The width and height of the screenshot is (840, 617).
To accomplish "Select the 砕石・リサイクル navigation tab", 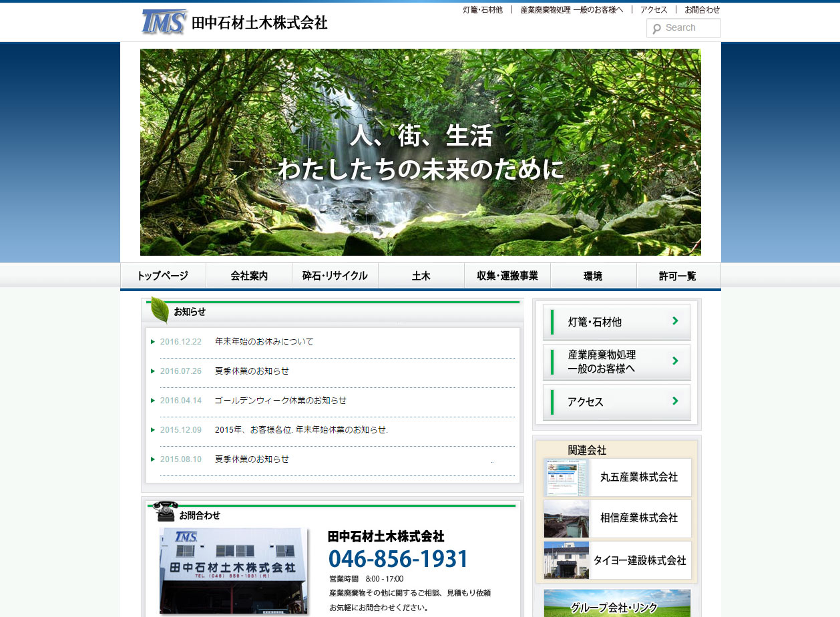I will click(x=335, y=276).
